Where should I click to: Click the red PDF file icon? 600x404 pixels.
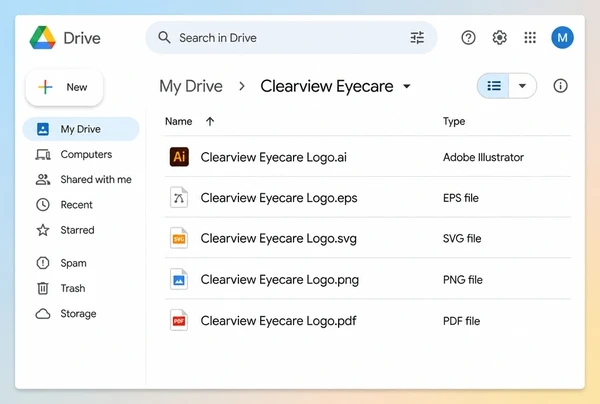[x=179, y=320]
